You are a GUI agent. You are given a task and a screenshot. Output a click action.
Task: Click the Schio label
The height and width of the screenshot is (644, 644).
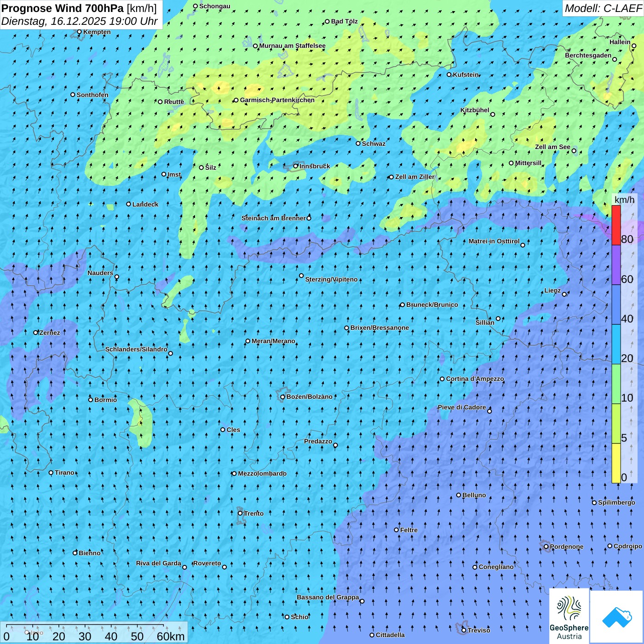(x=299, y=617)
